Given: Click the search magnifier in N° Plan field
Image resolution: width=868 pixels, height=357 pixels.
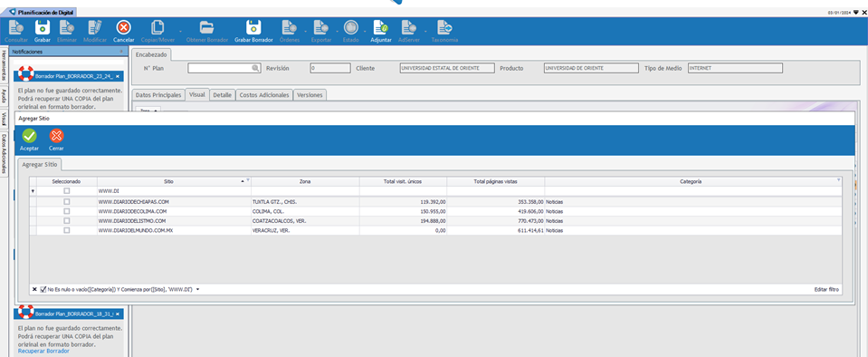Looking at the screenshot, I should [x=255, y=68].
